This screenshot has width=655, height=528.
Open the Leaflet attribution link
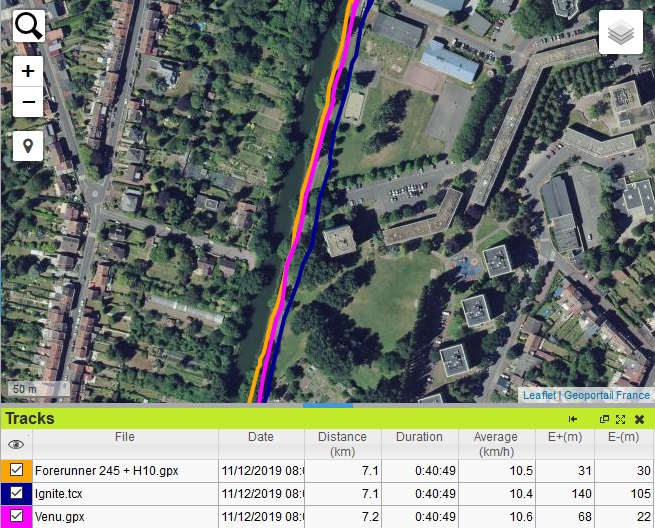[539, 395]
